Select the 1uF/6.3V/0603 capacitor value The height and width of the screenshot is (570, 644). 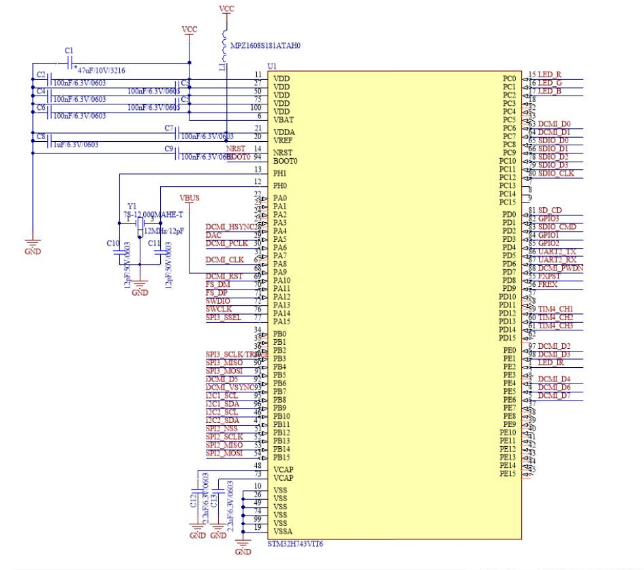(x=76, y=144)
